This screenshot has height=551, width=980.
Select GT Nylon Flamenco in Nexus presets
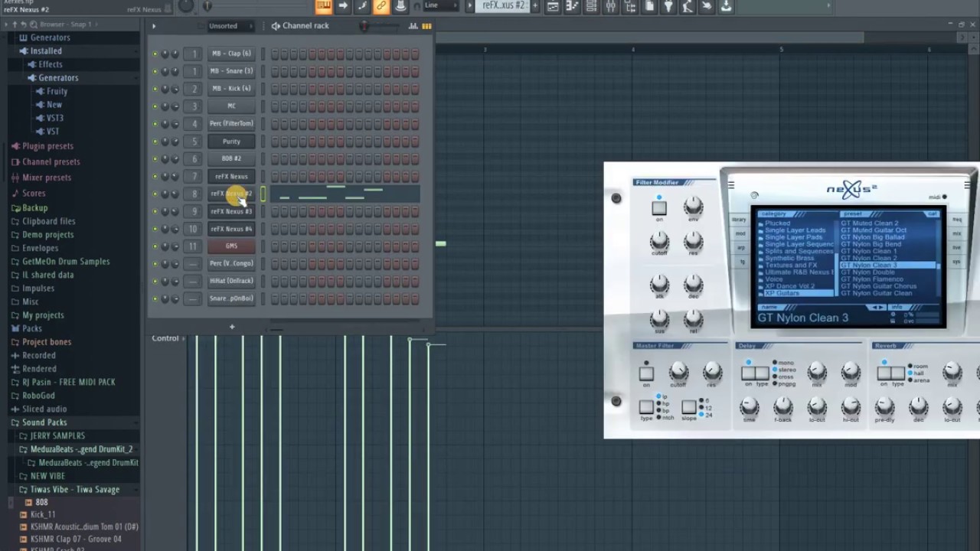point(872,279)
